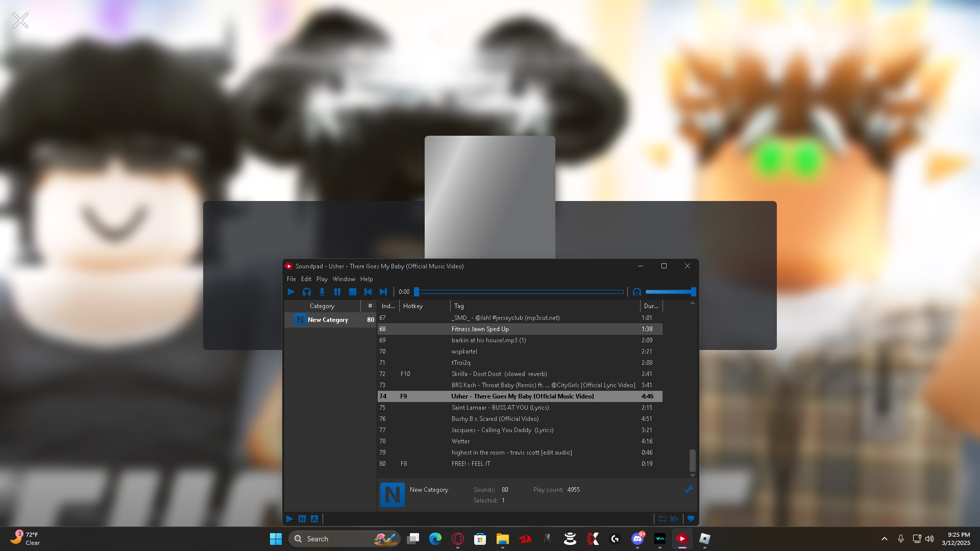This screenshot has height=551, width=980.
Task: Select New Category in the category list
Action: tap(330, 320)
